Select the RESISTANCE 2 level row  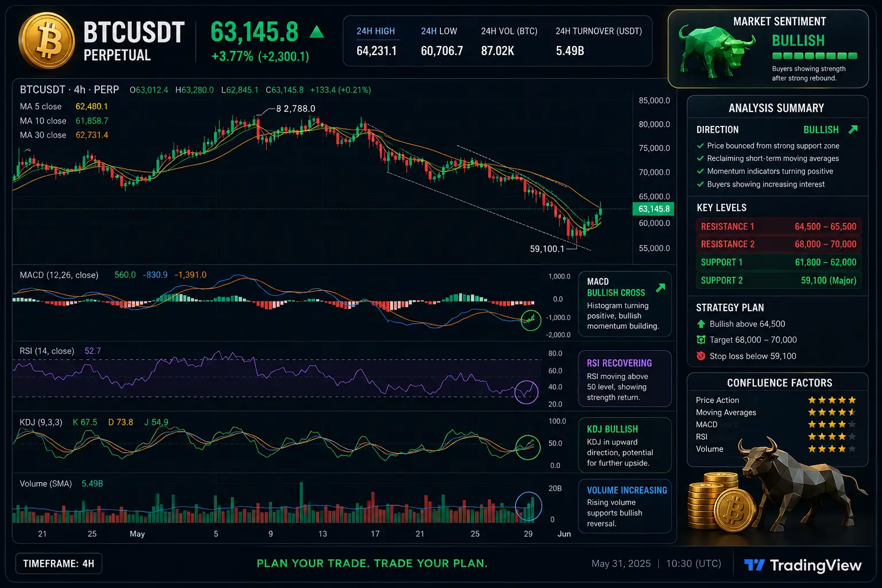[779, 245]
